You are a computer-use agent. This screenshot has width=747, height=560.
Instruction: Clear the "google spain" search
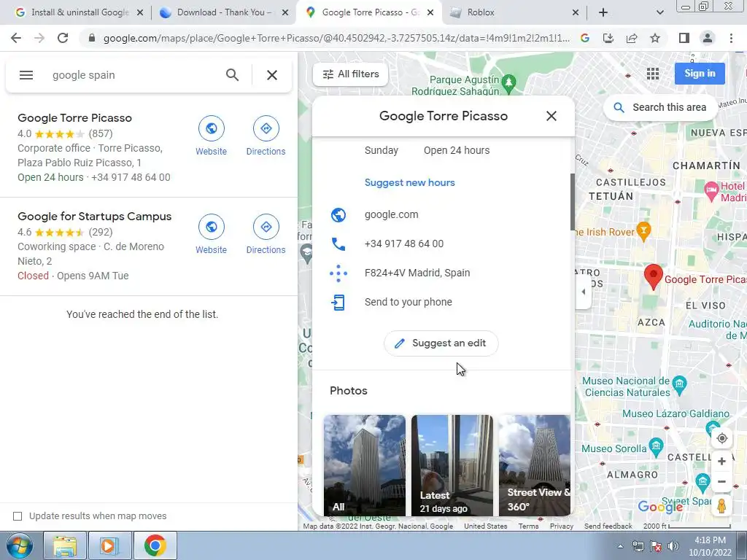271,75
